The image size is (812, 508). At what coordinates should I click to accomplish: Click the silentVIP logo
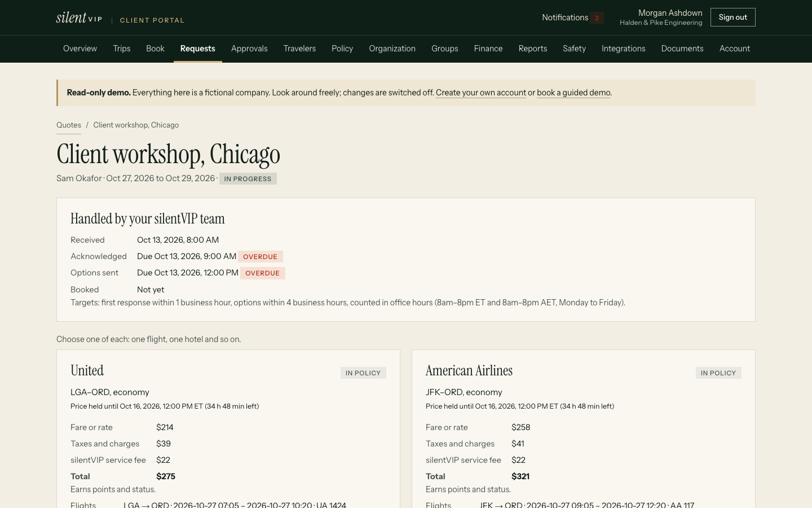point(79,17)
